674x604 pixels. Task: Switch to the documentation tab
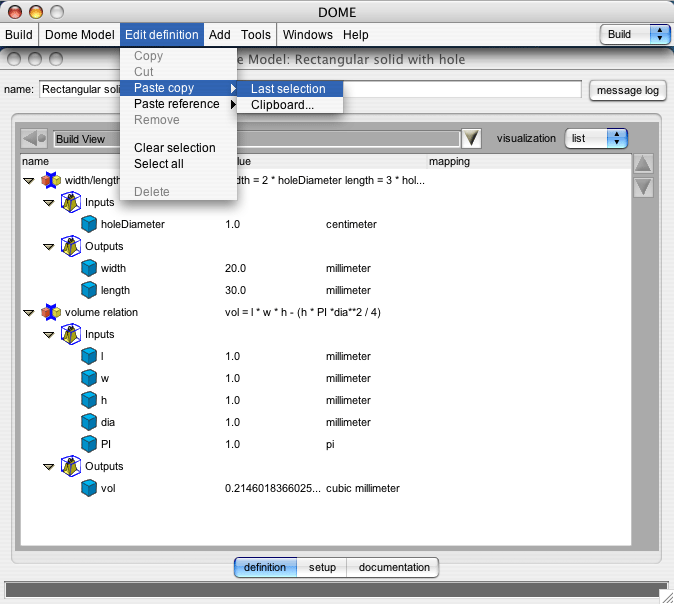point(394,567)
